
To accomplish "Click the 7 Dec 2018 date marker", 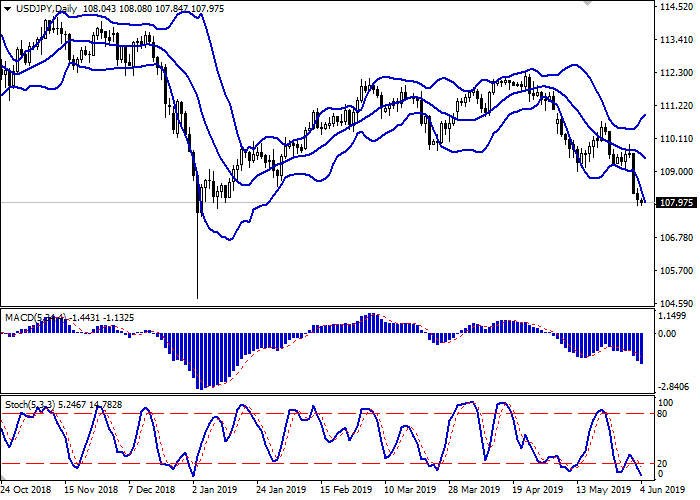I will pyautogui.click(x=153, y=491).
